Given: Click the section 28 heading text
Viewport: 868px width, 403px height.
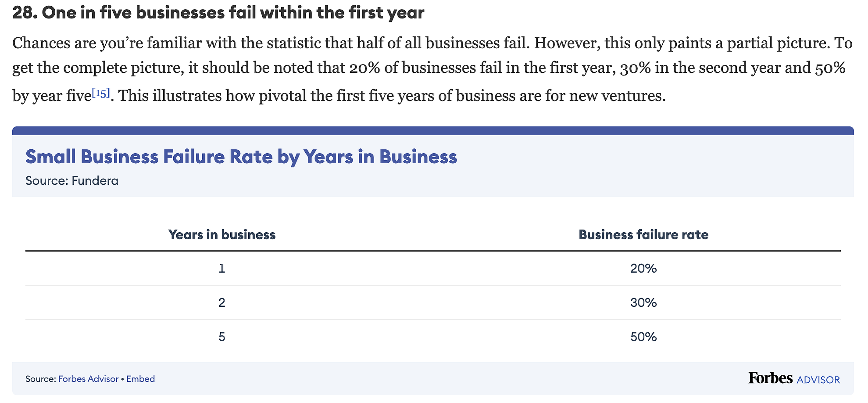Looking at the screenshot, I should click(x=218, y=13).
